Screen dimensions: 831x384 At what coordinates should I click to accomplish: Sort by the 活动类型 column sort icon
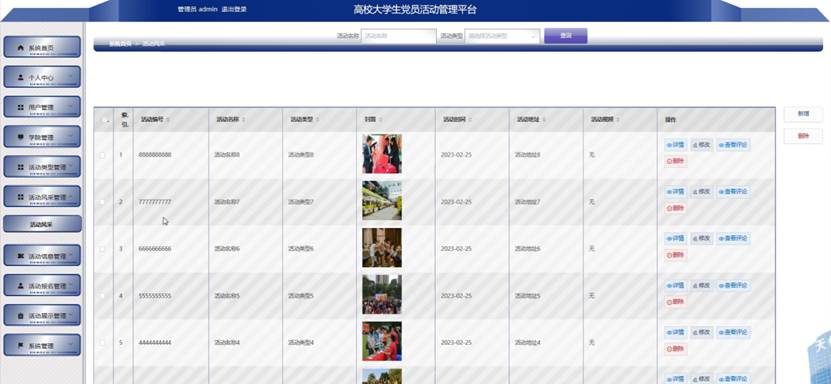point(317,120)
